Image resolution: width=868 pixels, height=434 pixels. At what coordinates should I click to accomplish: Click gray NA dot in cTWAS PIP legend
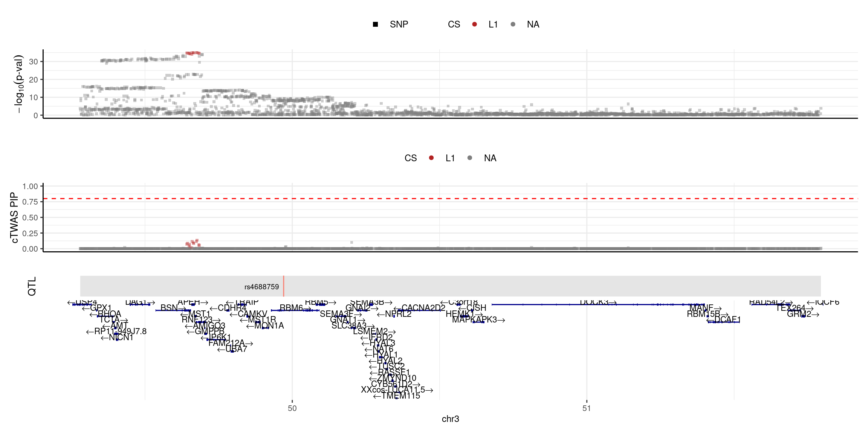tap(470, 158)
